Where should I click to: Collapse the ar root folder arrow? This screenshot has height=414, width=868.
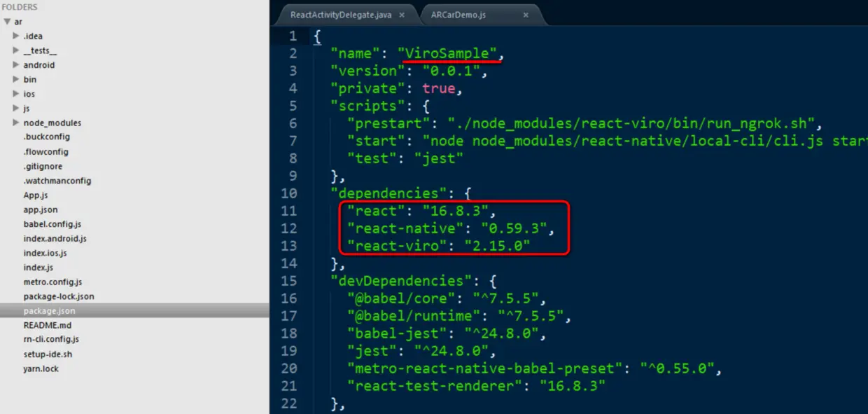7,22
